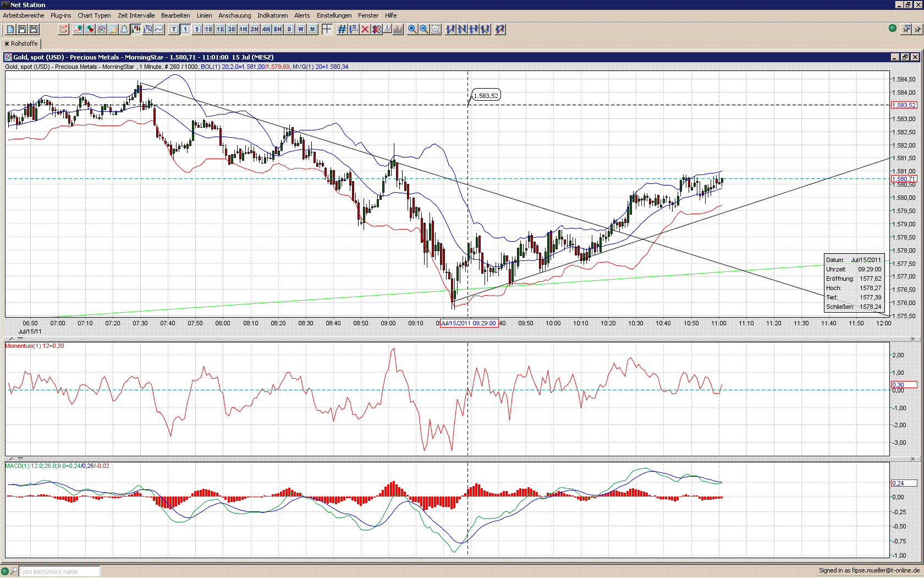Open the Zeit Intervalle menu
Viewport: 924px width, 578px height.
pyautogui.click(x=136, y=15)
